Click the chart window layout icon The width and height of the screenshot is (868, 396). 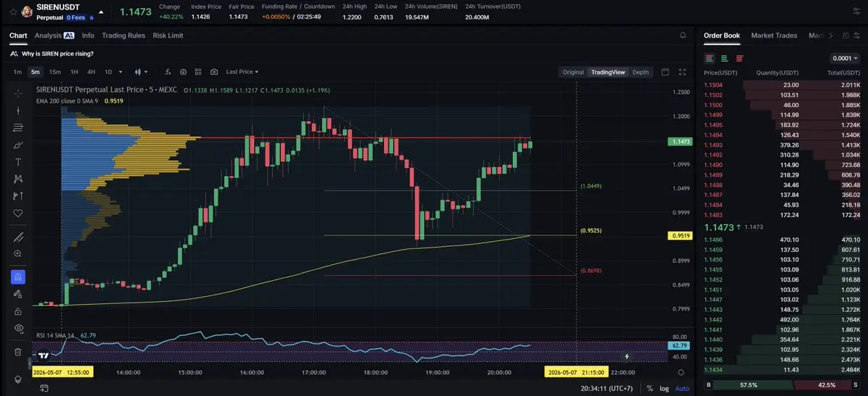665,72
